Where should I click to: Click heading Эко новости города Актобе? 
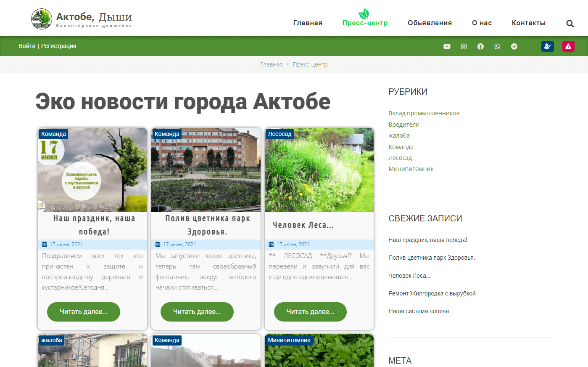click(183, 101)
